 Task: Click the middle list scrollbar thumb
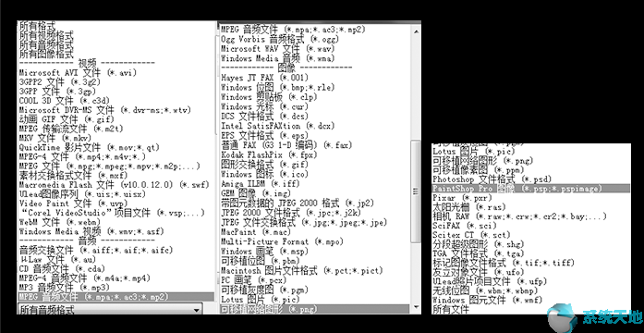tap(416, 191)
